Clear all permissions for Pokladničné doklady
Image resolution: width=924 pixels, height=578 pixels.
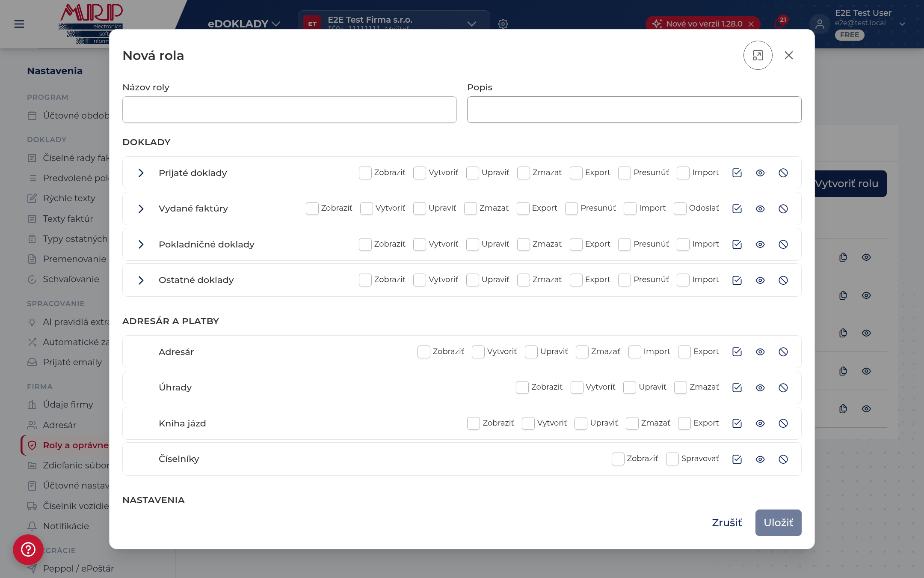pyautogui.click(x=783, y=244)
